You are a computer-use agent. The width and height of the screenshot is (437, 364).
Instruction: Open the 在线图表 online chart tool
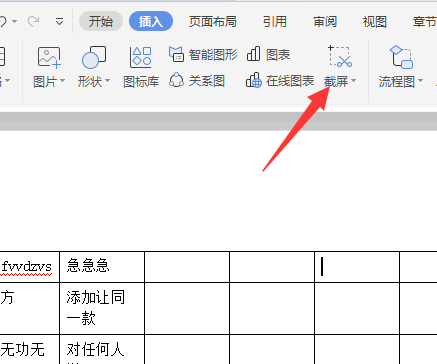280,81
